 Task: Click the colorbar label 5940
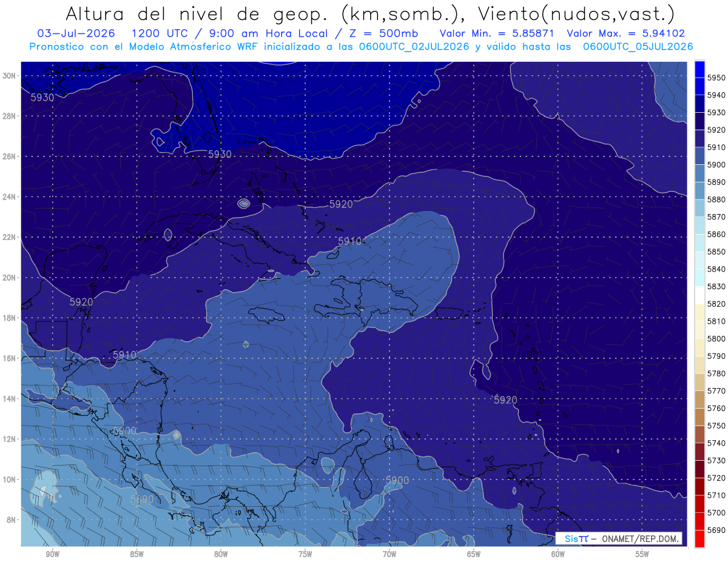(x=716, y=95)
